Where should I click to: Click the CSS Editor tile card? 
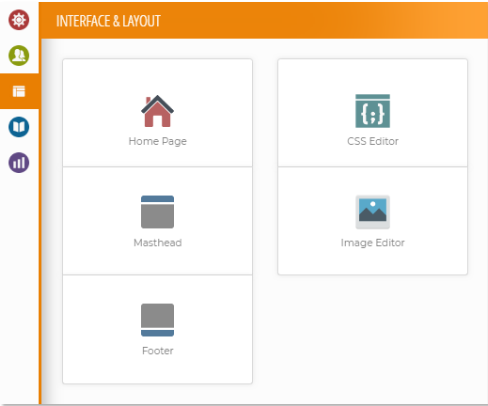pyautogui.click(x=373, y=113)
